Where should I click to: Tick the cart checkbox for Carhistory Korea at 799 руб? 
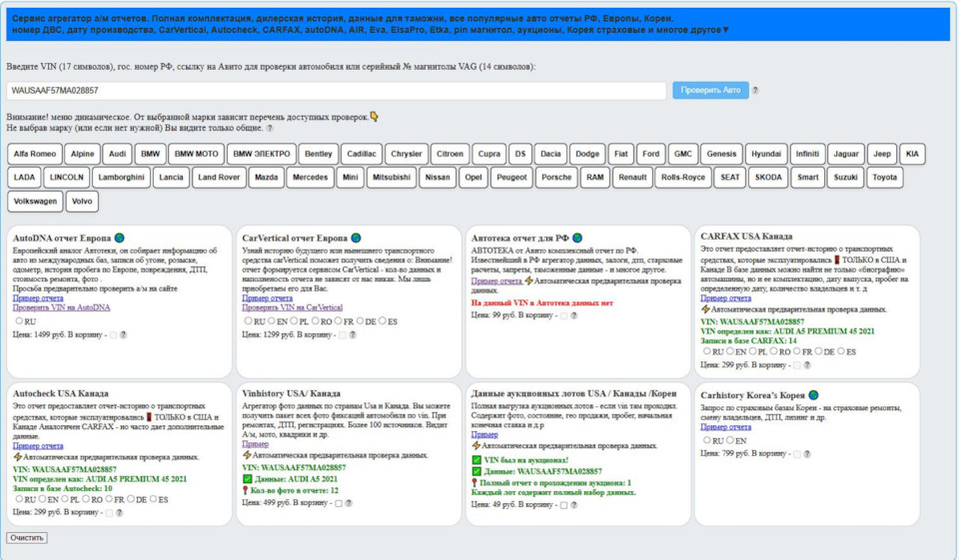[x=797, y=454]
